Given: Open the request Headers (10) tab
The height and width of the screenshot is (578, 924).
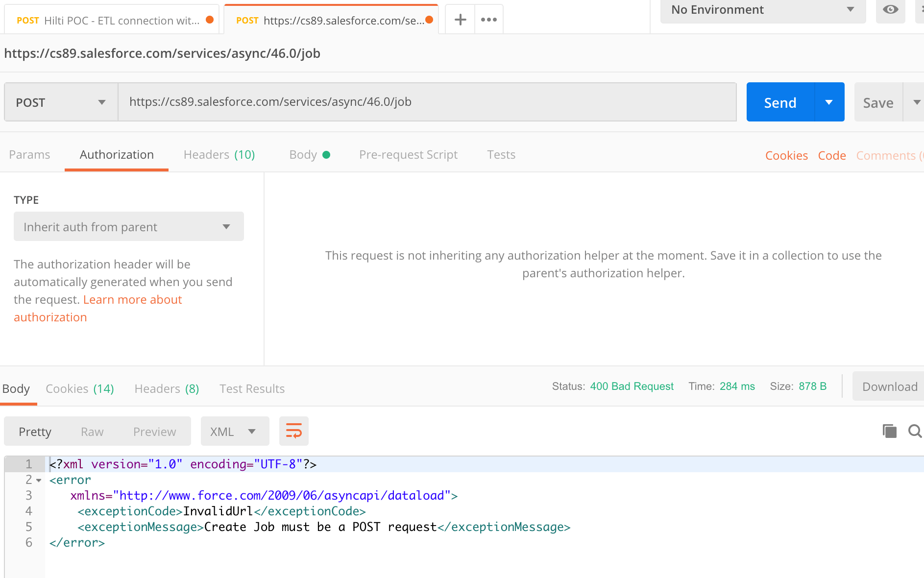Looking at the screenshot, I should 219,155.
